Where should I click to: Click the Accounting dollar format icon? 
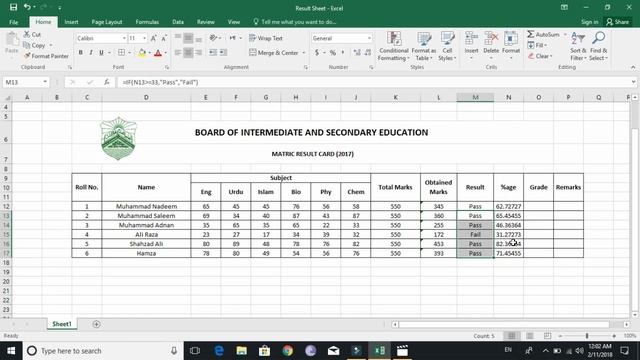(x=317, y=53)
